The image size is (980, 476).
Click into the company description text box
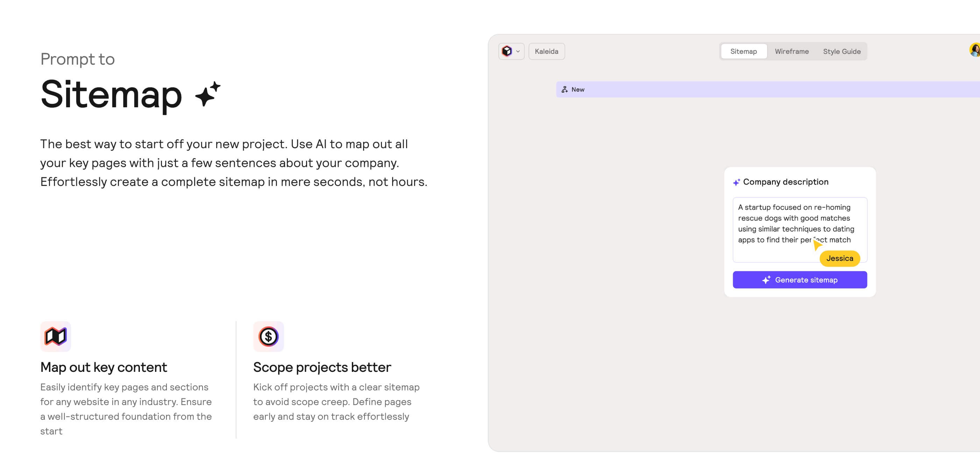(x=776, y=228)
